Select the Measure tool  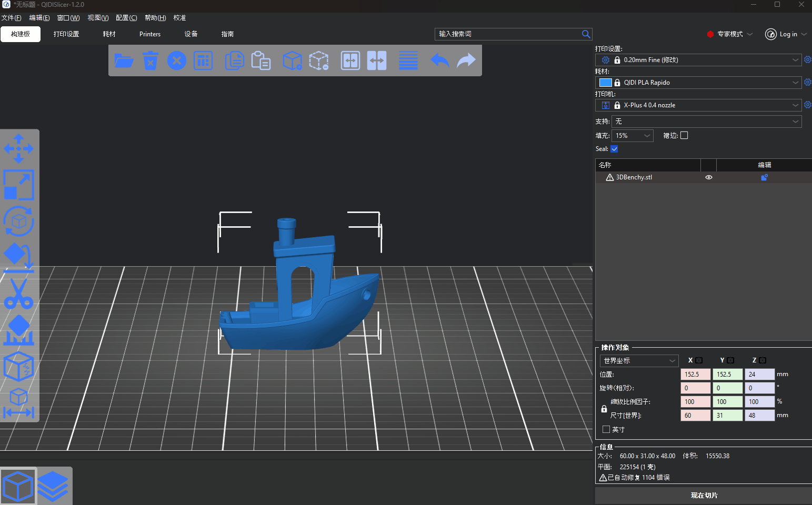coord(19,403)
